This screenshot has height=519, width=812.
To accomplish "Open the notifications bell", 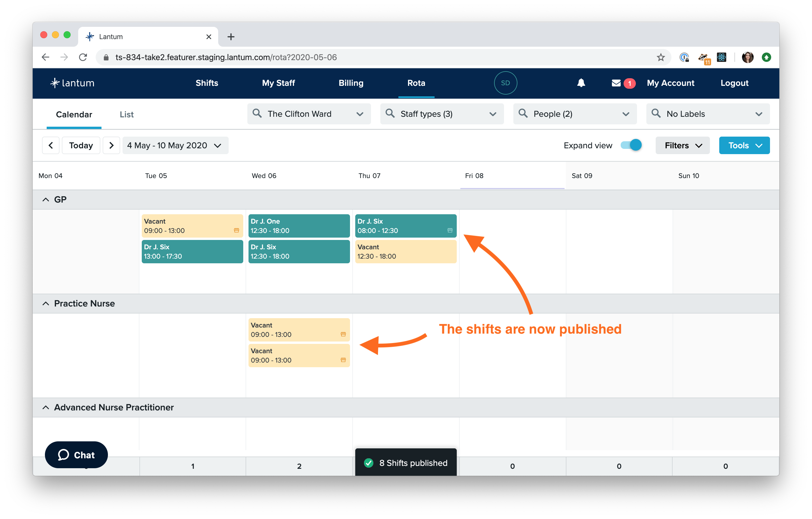I will 581,83.
